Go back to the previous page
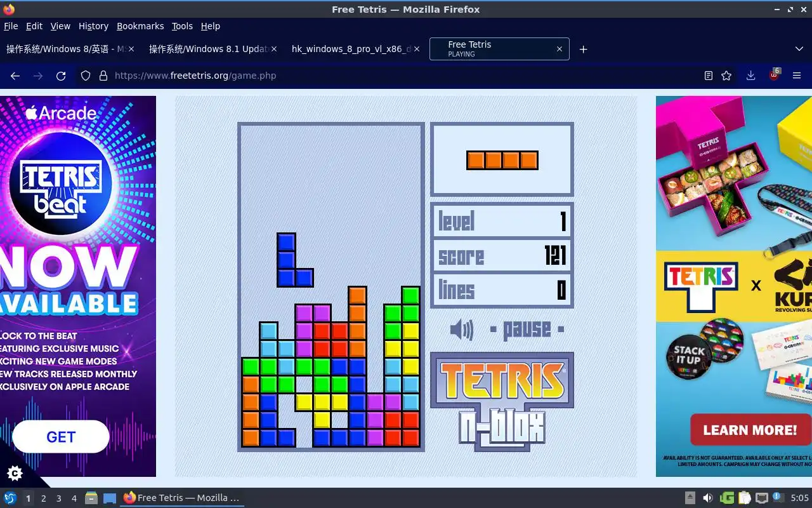812x508 pixels. pyautogui.click(x=15, y=76)
